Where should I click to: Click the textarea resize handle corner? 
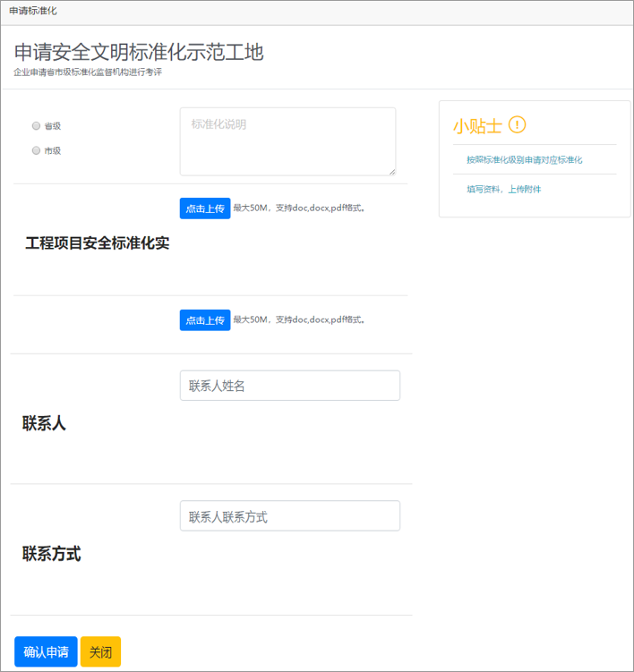392,172
